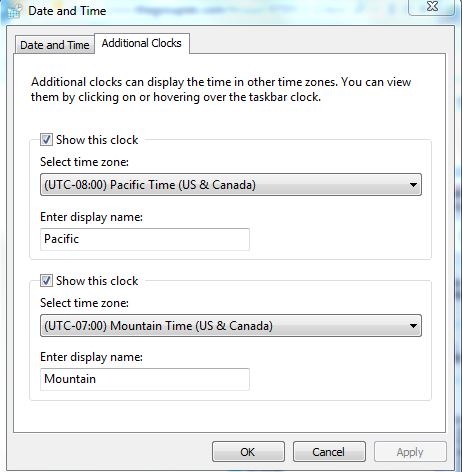Click the first Select time zone label
The image size is (462, 472).
pos(84,162)
